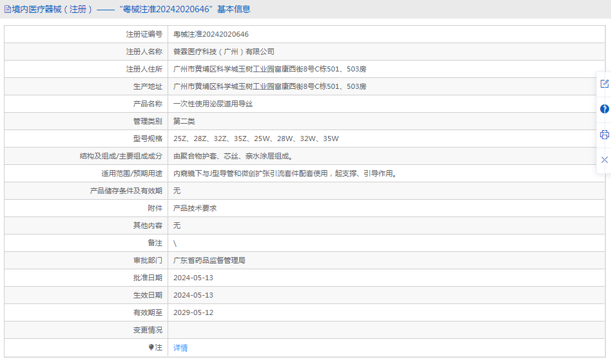Click management category value 第二类

pos(184,122)
